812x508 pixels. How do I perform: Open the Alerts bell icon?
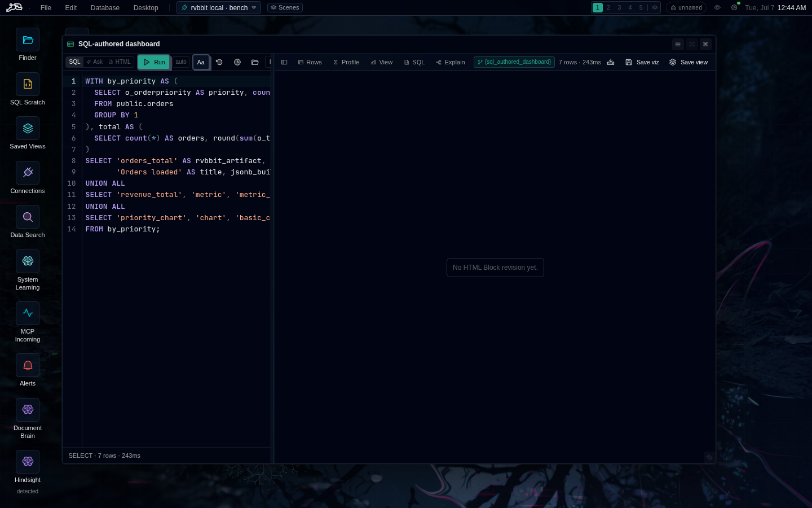(28, 365)
